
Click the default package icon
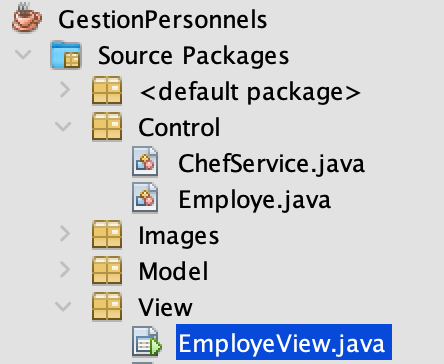coord(107,90)
